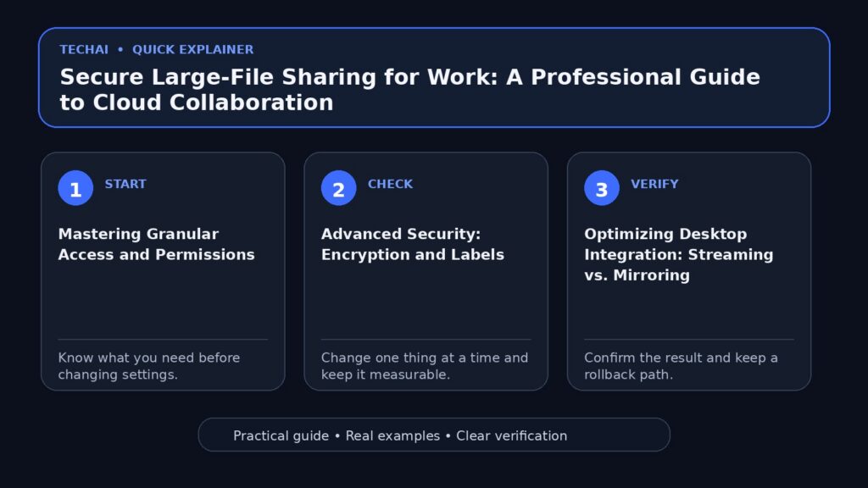Click the CHECK label
Image resolution: width=868 pixels, height=488 pixels.
click(390, 184)
